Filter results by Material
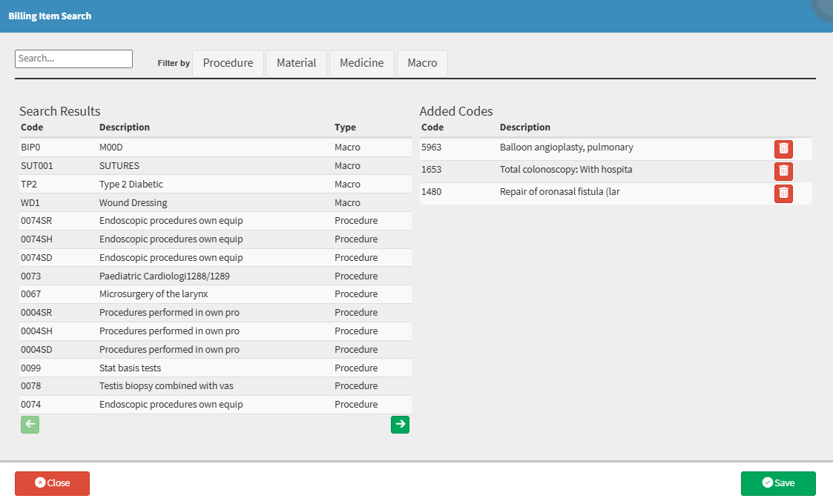The image size is (833, 504). coord(296,63)
